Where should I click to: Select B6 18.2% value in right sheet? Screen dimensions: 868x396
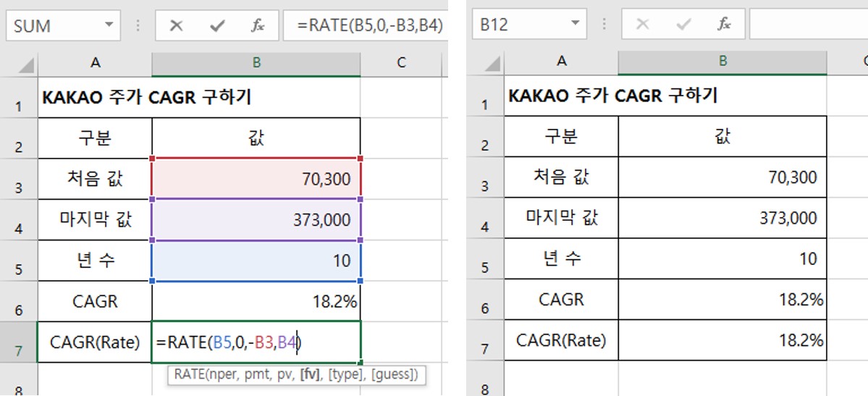coord(722,300)
